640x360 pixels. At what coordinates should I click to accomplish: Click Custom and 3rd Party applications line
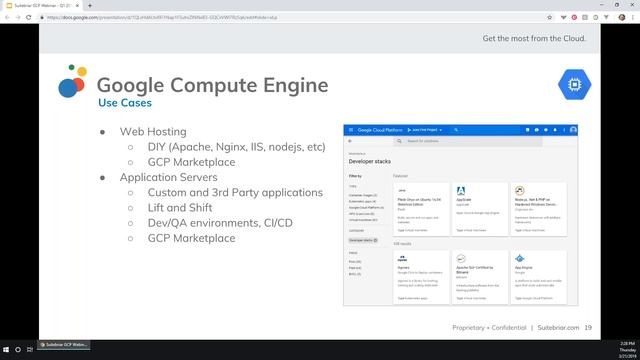tap(235, 192)
